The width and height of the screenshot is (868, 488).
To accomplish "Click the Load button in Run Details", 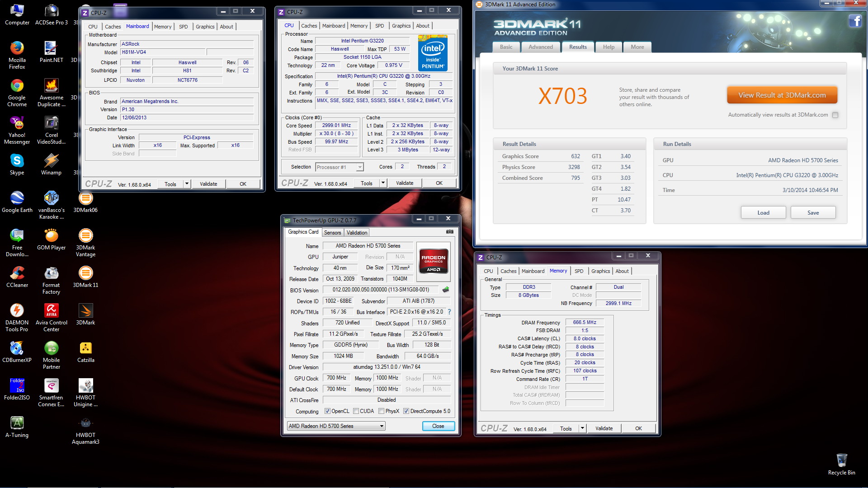I will pos(763,213).
